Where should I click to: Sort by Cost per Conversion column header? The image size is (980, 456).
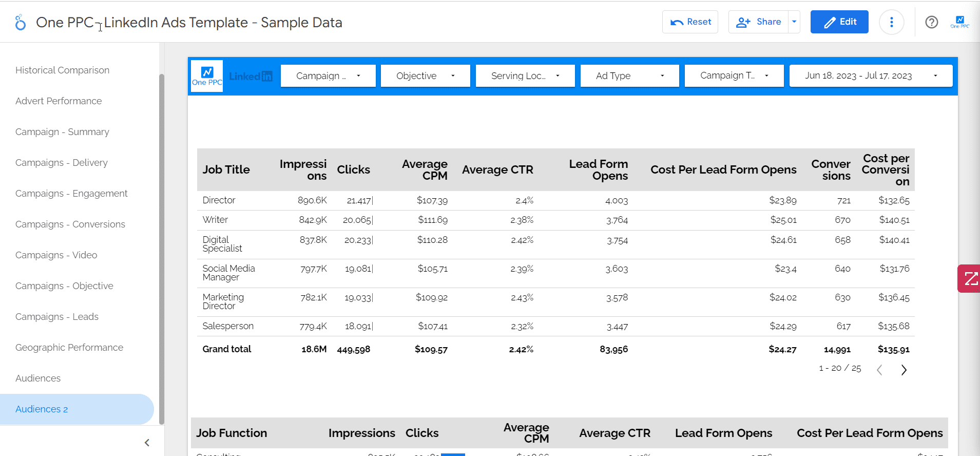click(x=886, y=170)
